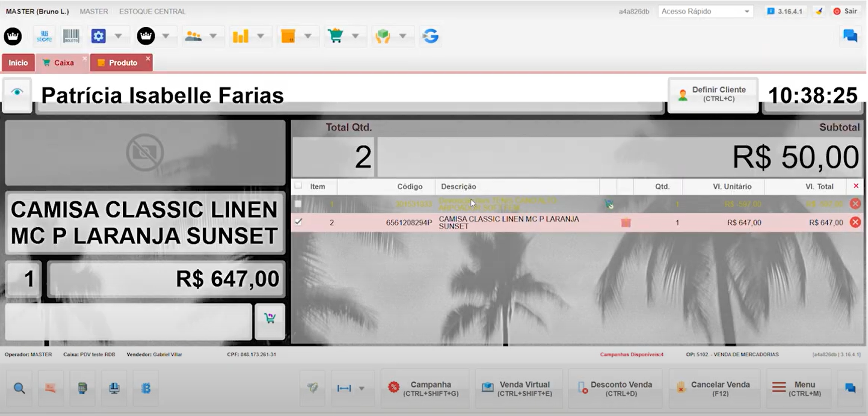Click the Definir Cliente button

(x=713, y=94)
